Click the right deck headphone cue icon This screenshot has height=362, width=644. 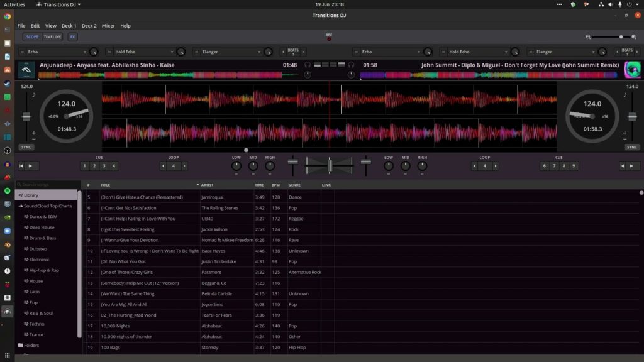pos(351,65)
